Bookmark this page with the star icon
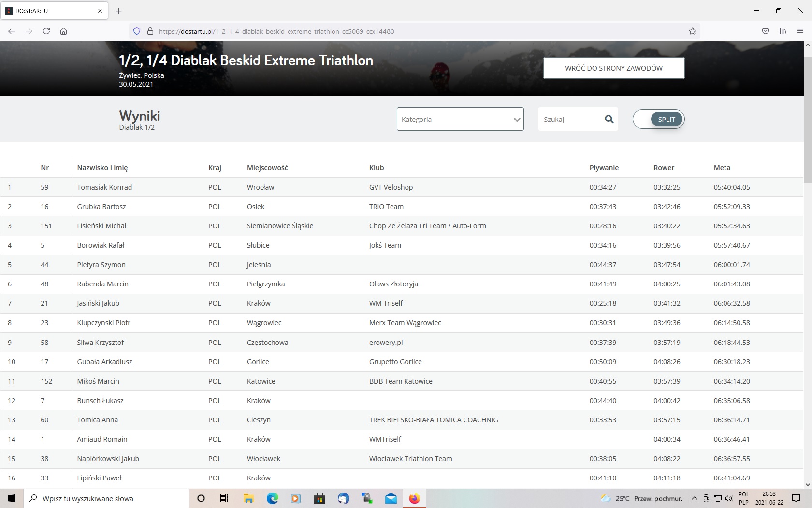This screenshot has width=812, height=508. 693,31
